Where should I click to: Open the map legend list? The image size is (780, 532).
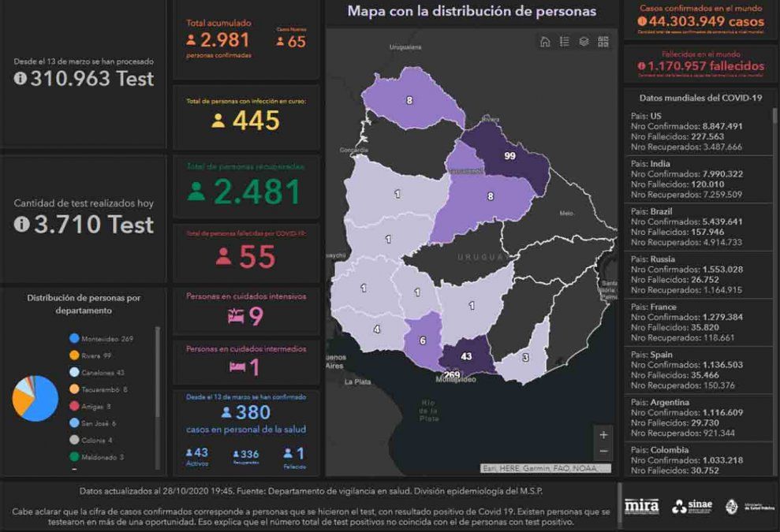565,42
